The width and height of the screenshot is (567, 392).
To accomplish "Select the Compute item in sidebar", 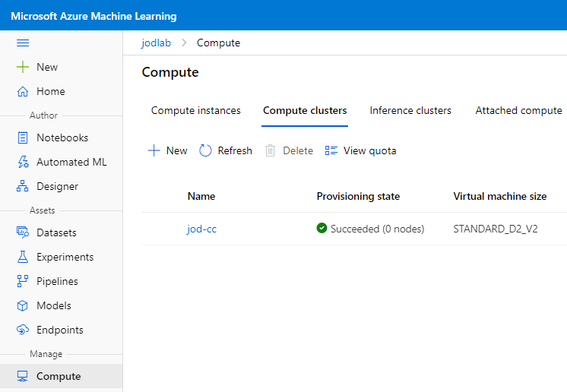I will click(x=59, y=376).
